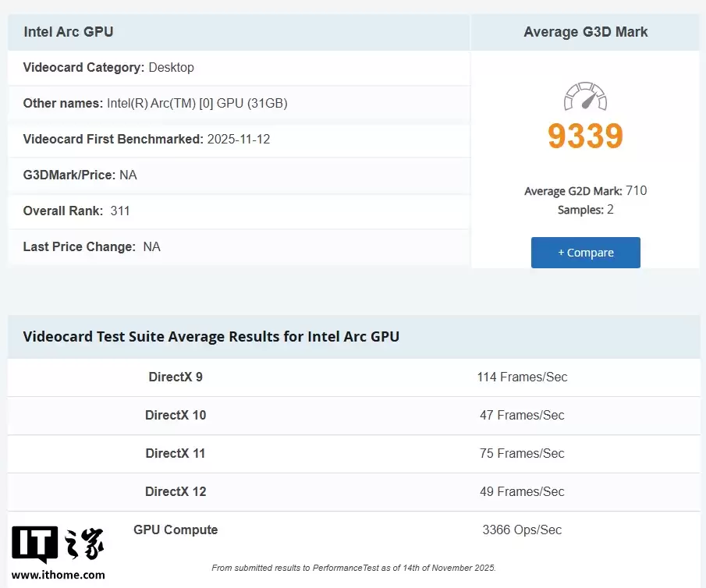Image resolution: width=706 pixels, height=588 pixels.
Task: Select the Samples: 2 entry
Action: (x=585, y=209)
